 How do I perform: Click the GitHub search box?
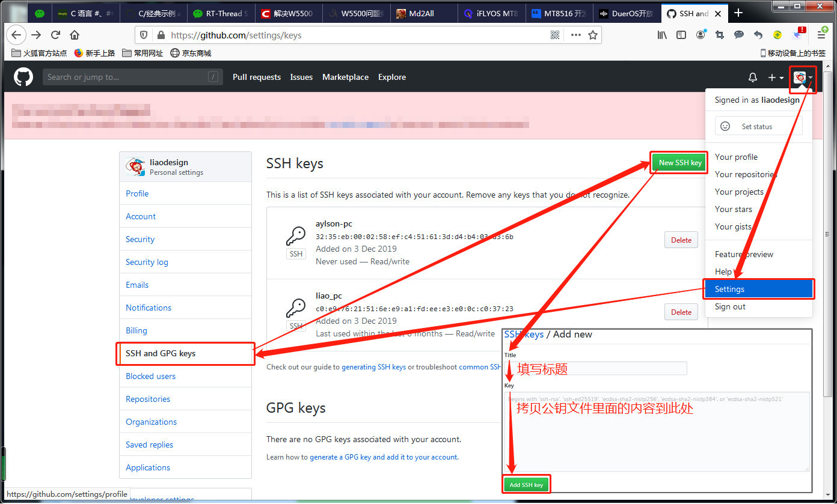[x=126, y=77]
